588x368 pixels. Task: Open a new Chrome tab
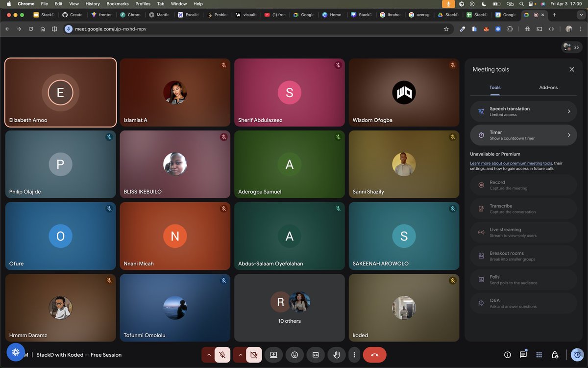pyautogui.click(x=554, y=15)
